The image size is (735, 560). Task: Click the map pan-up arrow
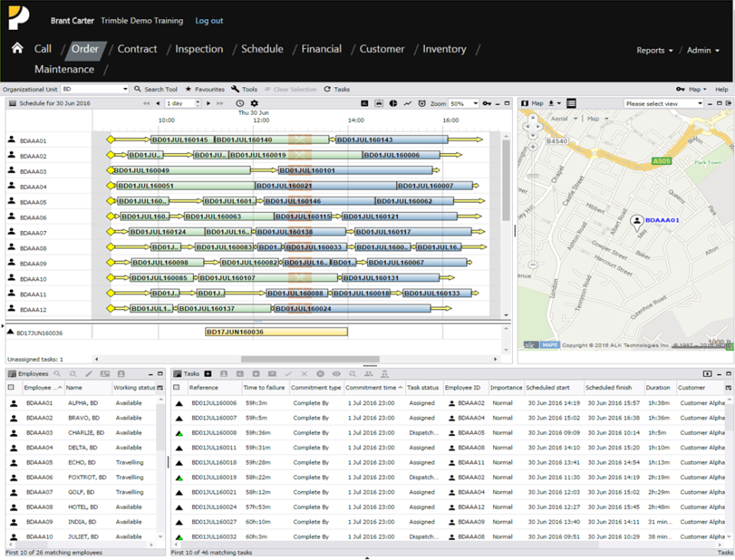(531, 117)
